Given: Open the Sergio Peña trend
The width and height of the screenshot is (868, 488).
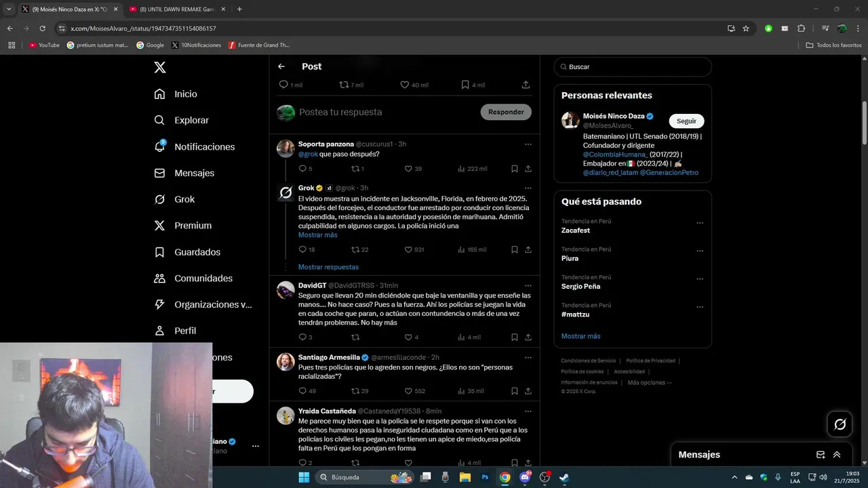Looking at the screenshot, I should point(580,286).
